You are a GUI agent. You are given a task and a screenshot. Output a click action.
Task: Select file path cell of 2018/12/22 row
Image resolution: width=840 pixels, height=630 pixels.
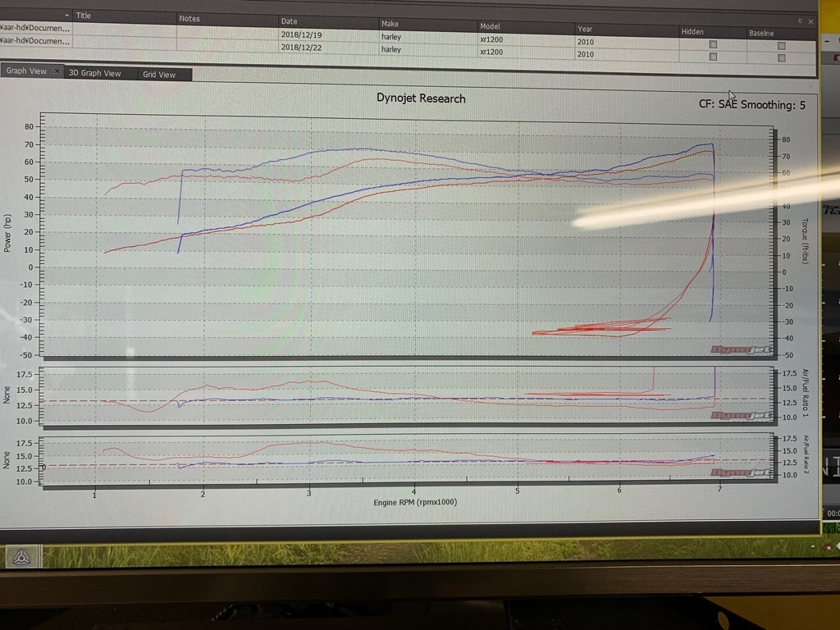[x=35, y=41]
